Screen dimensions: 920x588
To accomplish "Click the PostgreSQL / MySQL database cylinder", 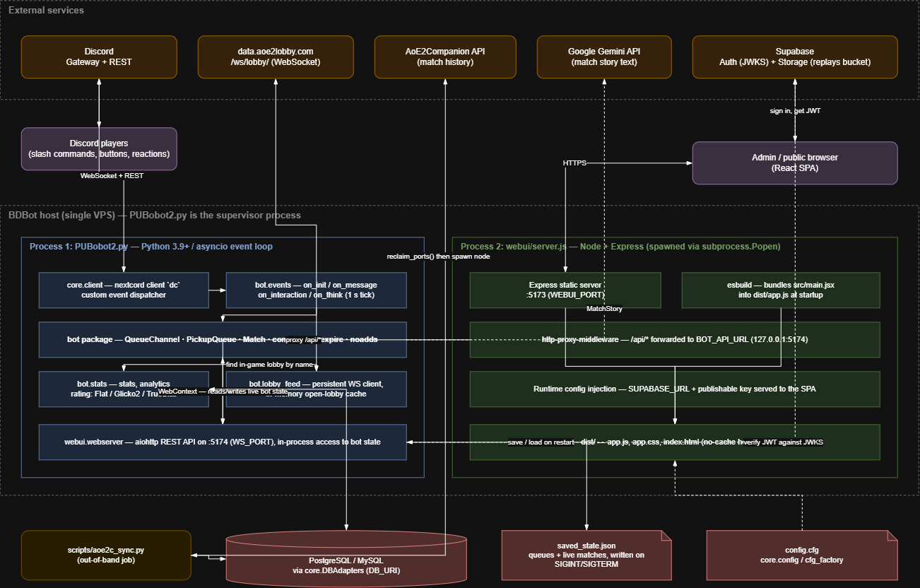I will [x=346, y=560].
